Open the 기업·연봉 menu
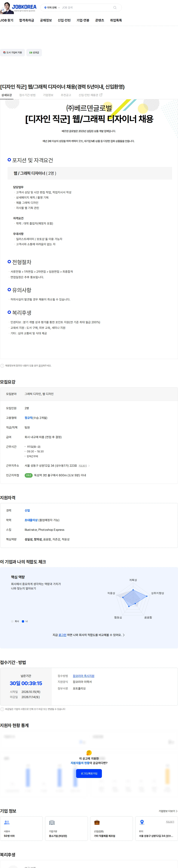This screenshot has width=178, height=868. [83, 20]
